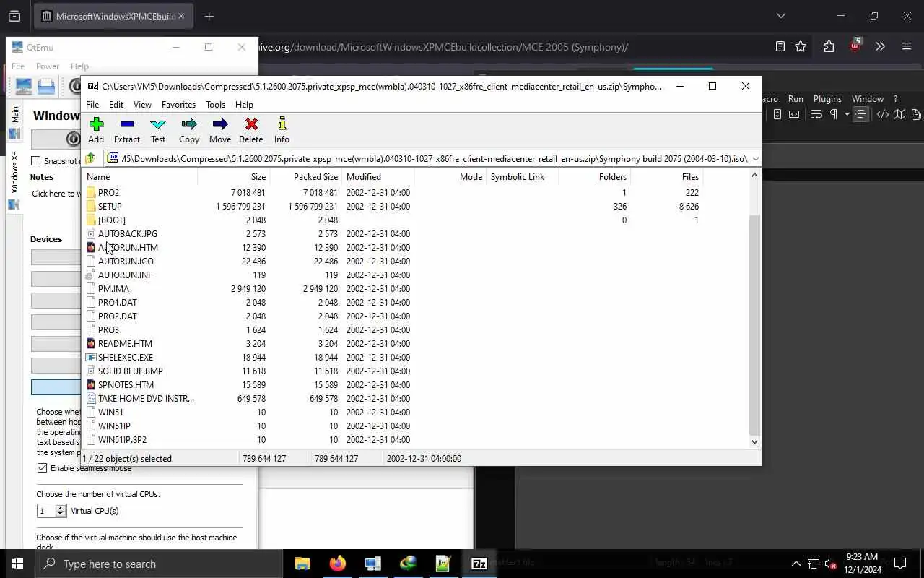The width and height of the screenshot is (924, 578).
Task: Click the Move toolbar icon
Action: [x=220, y=130]
